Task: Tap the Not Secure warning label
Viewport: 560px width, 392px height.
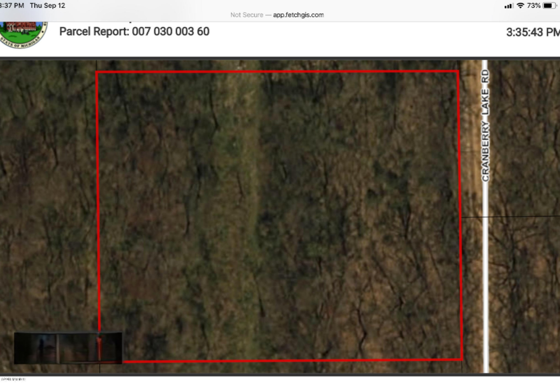Action: pos(247,15)
